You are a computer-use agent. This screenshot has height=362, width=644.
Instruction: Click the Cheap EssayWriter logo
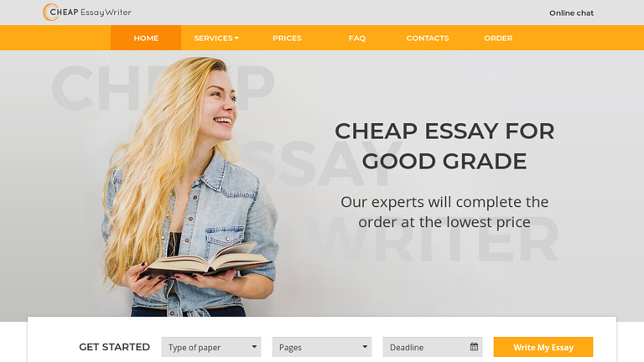click(87, 13)
